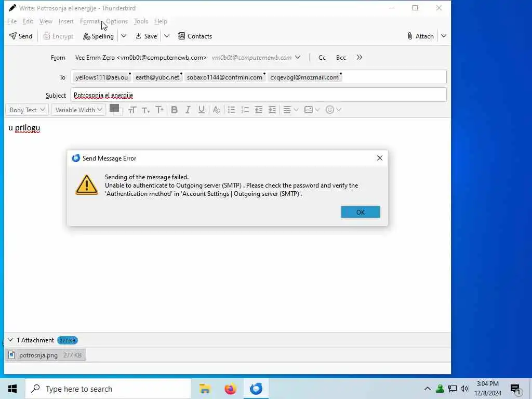Apply numbered list
Screen dimensions: 532x399
click(245, 110)
